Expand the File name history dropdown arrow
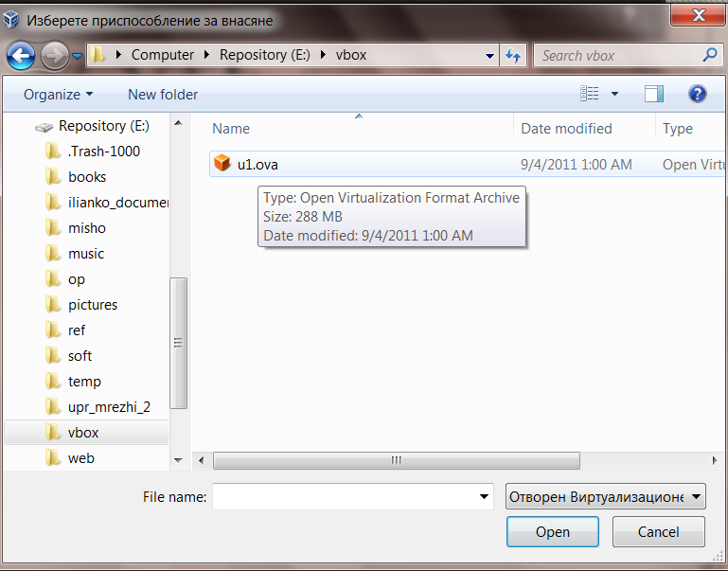Image resolution: width=728 pixels, height=571 pixels. 485,496
